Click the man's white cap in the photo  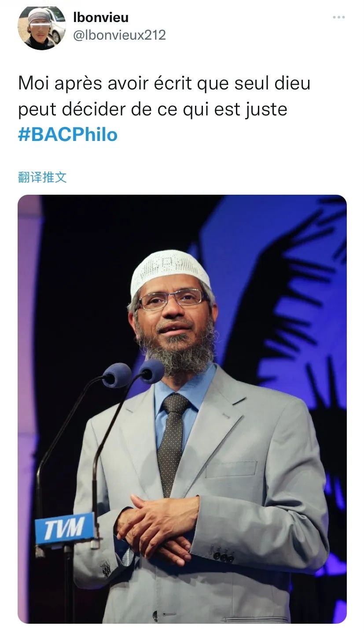pyautogui.click(x=170, y=271)
